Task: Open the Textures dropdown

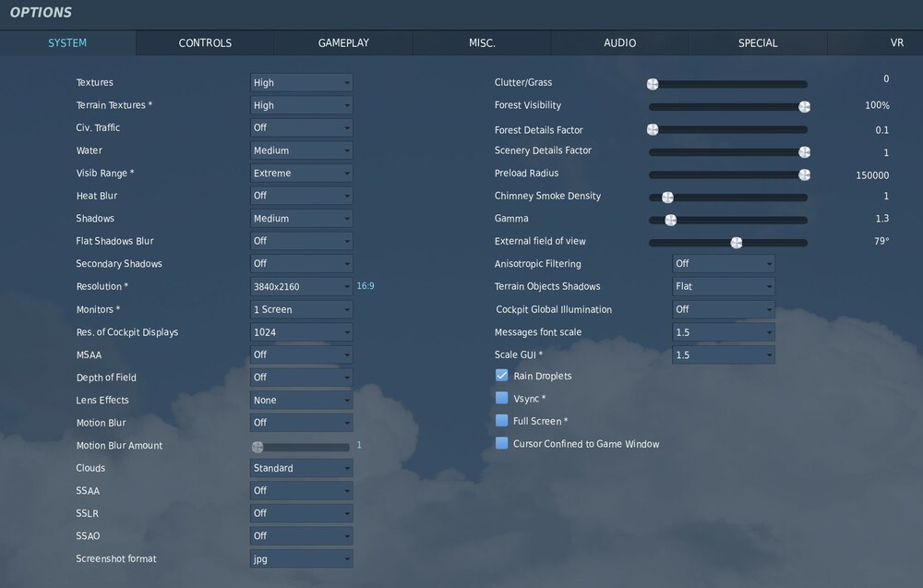Action: point(302,82)
